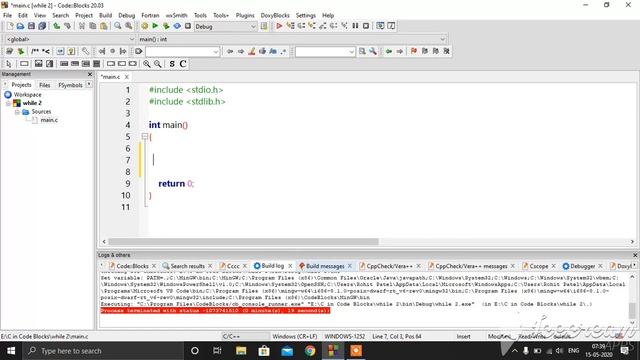Image resolution: width=640 pixels, height=360 pixels.
Task: Rebuild the project with the blue arrows icon
Action: 177,26
